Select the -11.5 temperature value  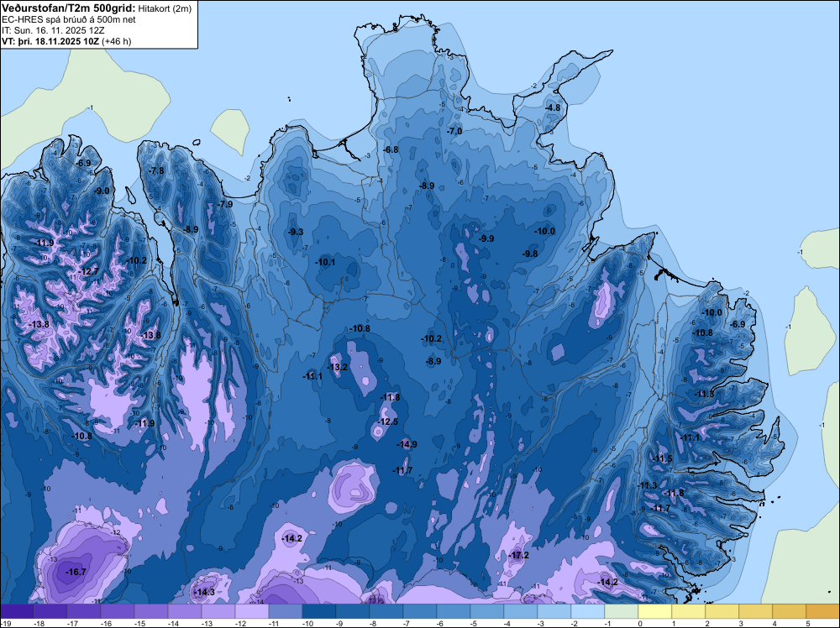[662, 458]
